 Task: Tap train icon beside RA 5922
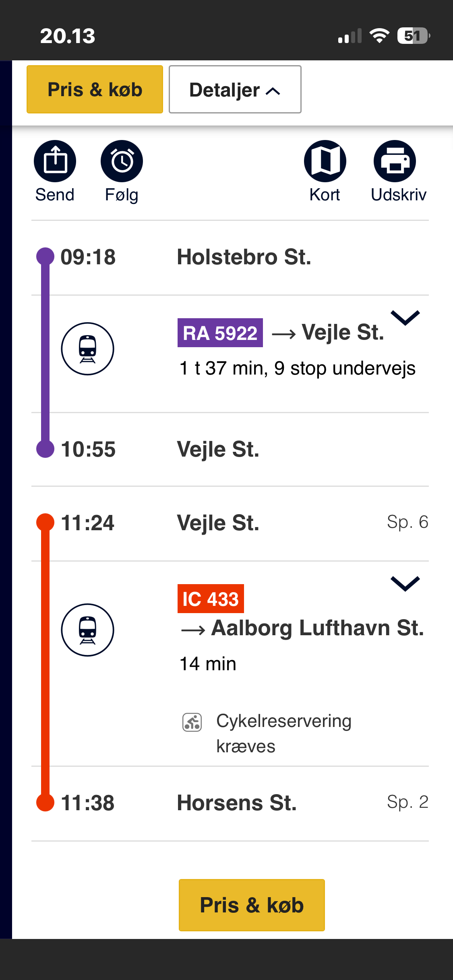(x=87, y=349)
